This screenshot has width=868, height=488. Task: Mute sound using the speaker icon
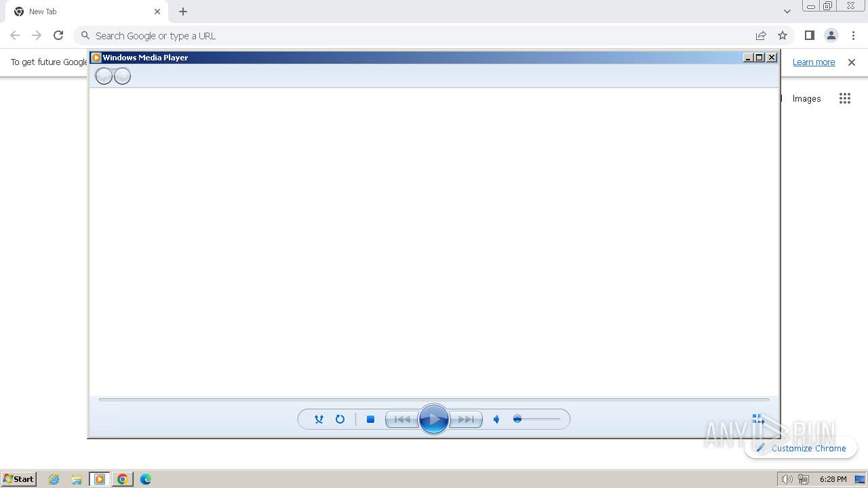496,420
